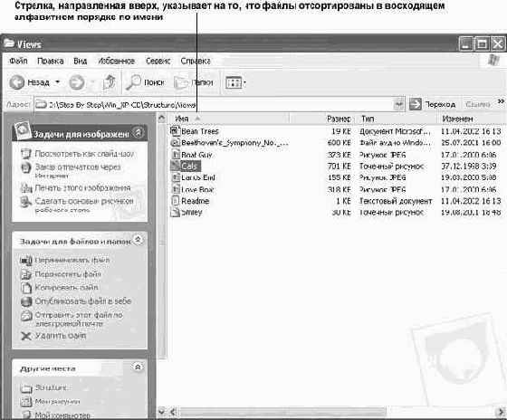Click 'Удалить файл' link
This screenshot has height=420, width=507.
[61, 336]
